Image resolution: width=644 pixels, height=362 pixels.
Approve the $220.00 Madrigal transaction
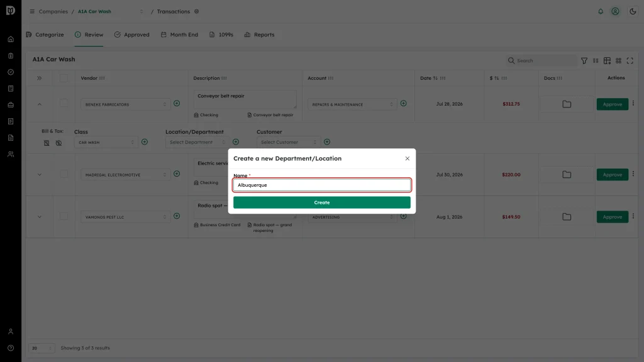coord(613,175)
